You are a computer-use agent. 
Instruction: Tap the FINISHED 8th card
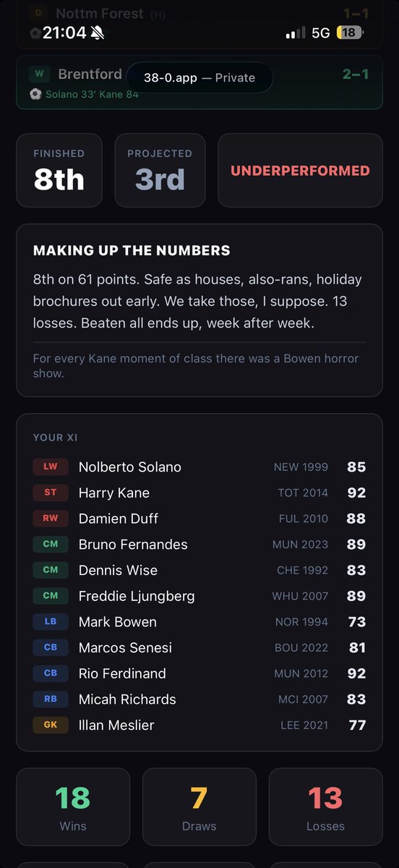[59, 171]
